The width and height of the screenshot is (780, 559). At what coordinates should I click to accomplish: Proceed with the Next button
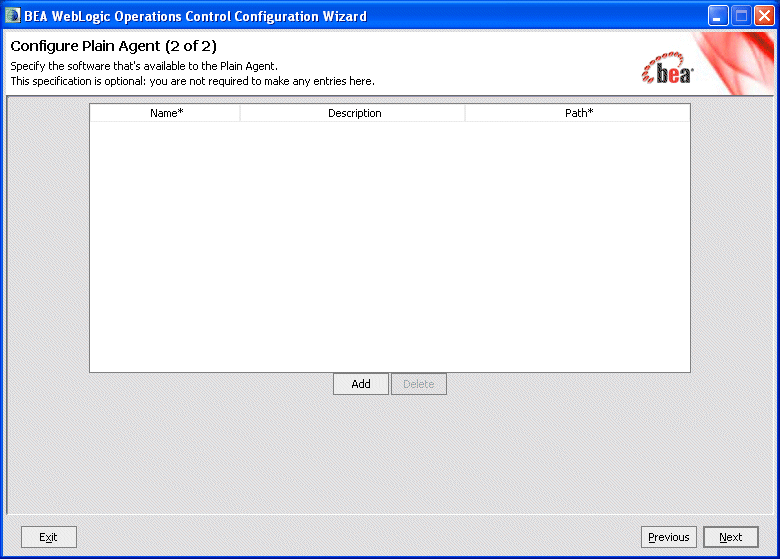click(x=731, y=537)
